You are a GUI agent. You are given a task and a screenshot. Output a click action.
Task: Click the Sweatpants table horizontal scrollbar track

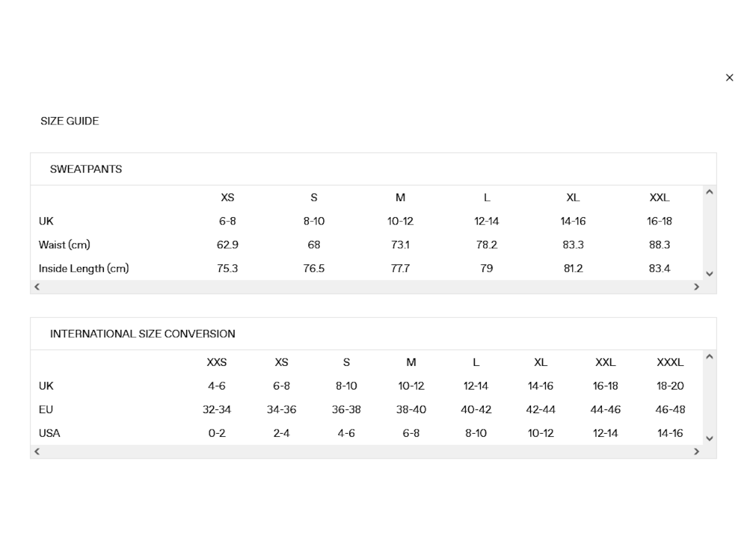[367, 287]
